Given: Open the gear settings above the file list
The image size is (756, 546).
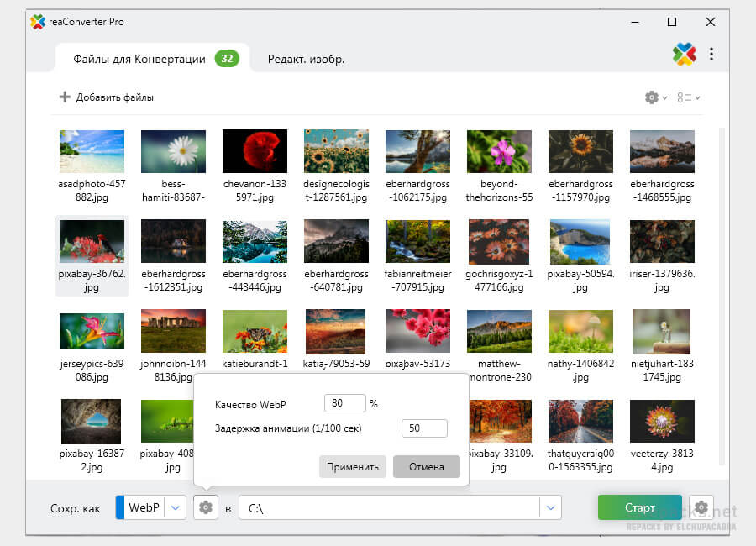Looking at the screenshot, I should click(x=652, y=97).
